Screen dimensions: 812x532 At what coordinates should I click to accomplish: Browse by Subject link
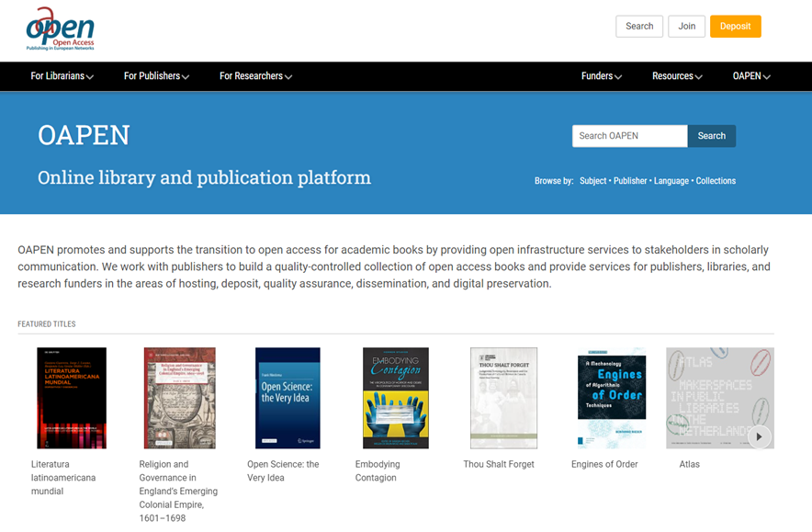(x=593, y=181)
